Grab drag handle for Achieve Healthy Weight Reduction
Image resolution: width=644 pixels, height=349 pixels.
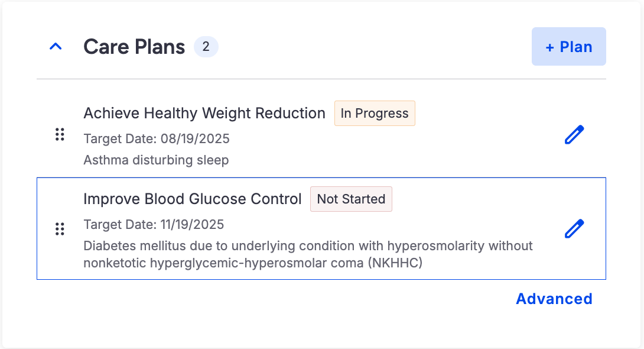pyautogui.click(x=60, y=134)
